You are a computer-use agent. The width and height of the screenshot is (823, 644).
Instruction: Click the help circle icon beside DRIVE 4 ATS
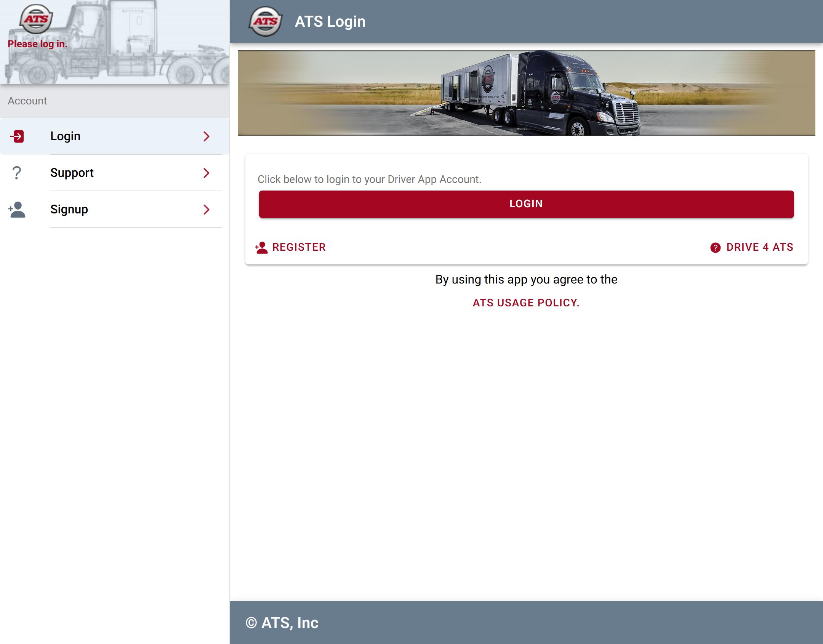click(716, 248)
